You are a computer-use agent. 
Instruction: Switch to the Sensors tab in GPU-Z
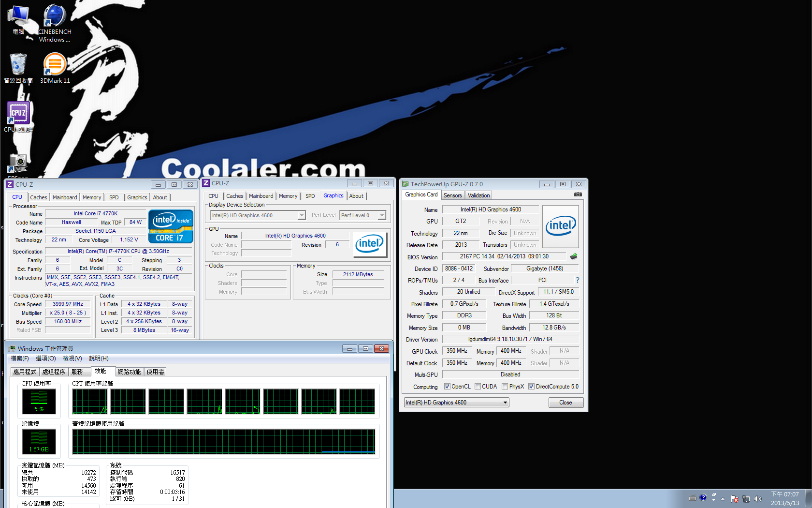(x=453, y=195)
